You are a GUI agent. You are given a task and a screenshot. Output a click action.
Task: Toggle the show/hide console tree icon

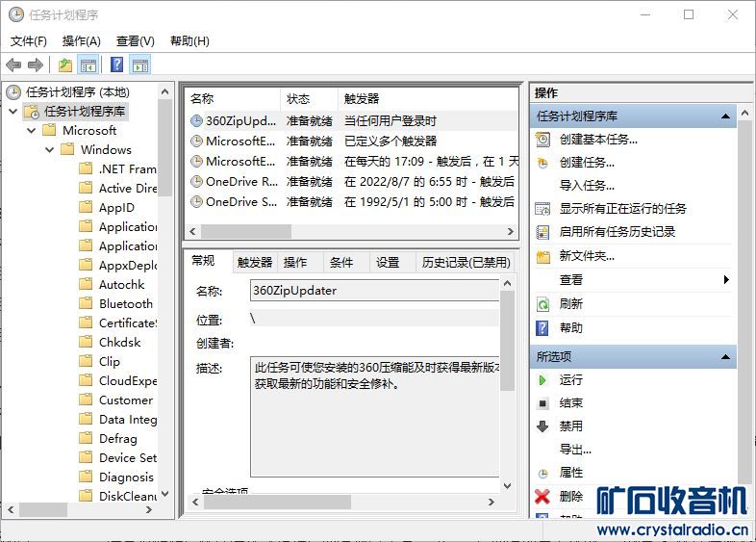[88, 65]
